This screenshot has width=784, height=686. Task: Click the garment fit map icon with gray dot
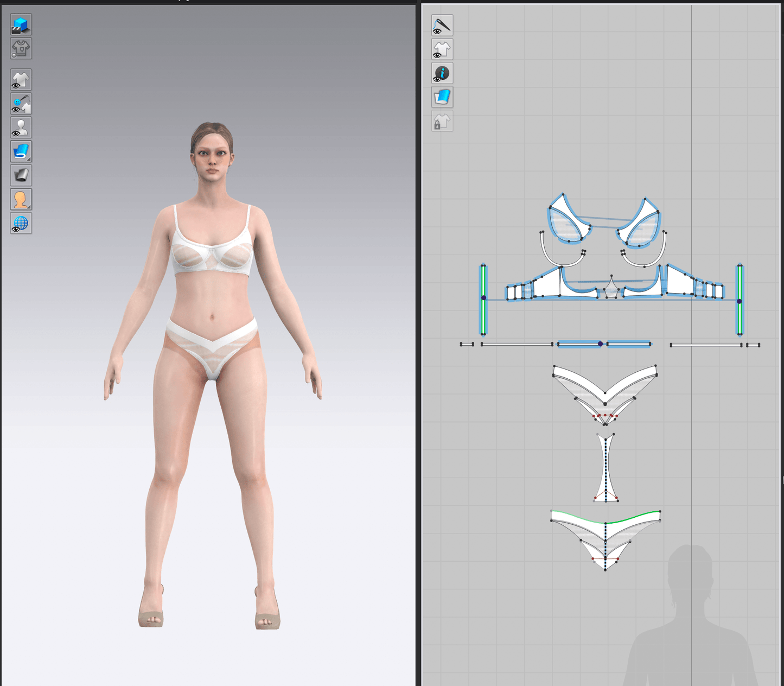[x=21, y=49]
